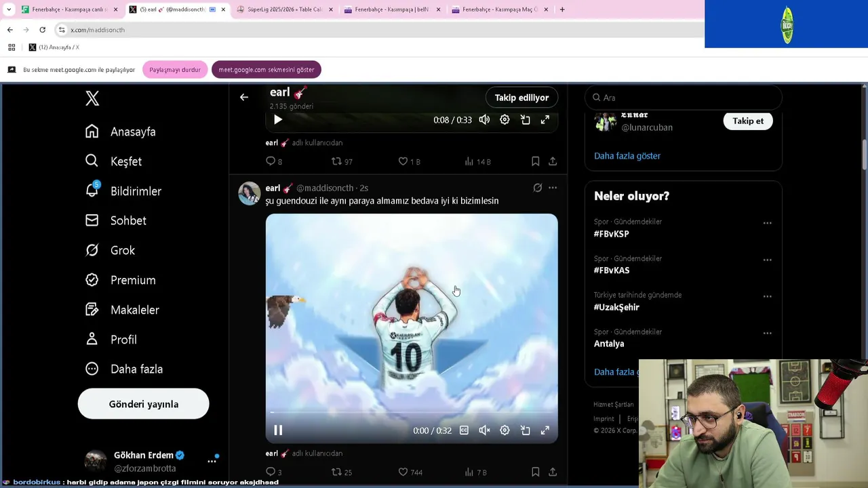Reply to post with 8 comments
868x488 pixels.
274,161
